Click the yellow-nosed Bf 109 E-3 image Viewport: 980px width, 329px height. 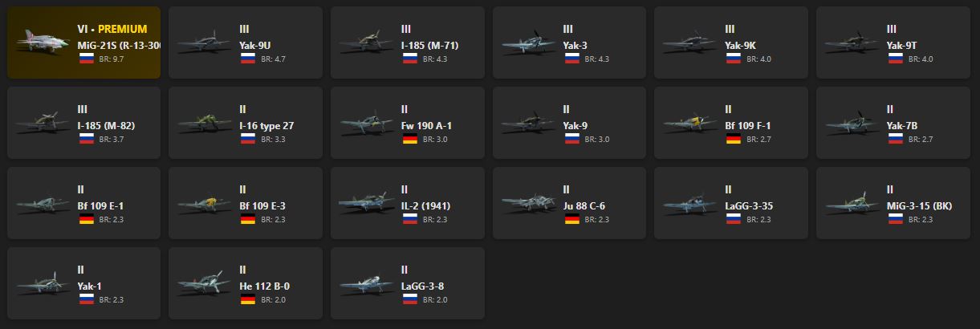pyautogui.click(x=203, y=203)
